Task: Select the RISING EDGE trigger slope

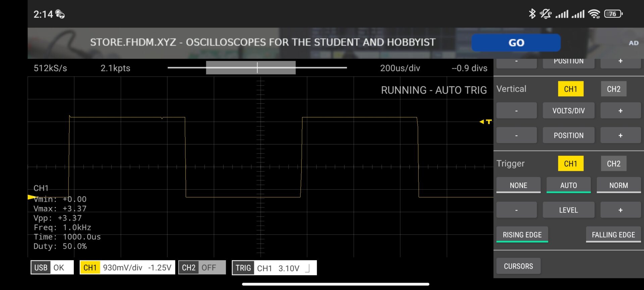Action: point(522,235)
